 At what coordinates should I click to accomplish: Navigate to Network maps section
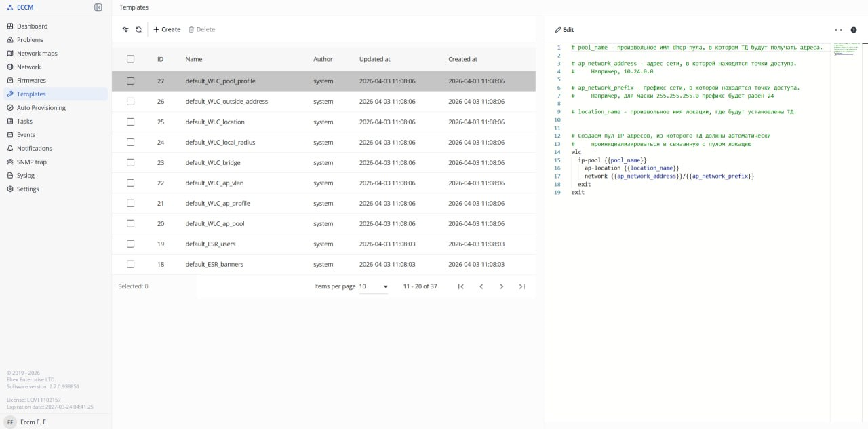[37, 54]
